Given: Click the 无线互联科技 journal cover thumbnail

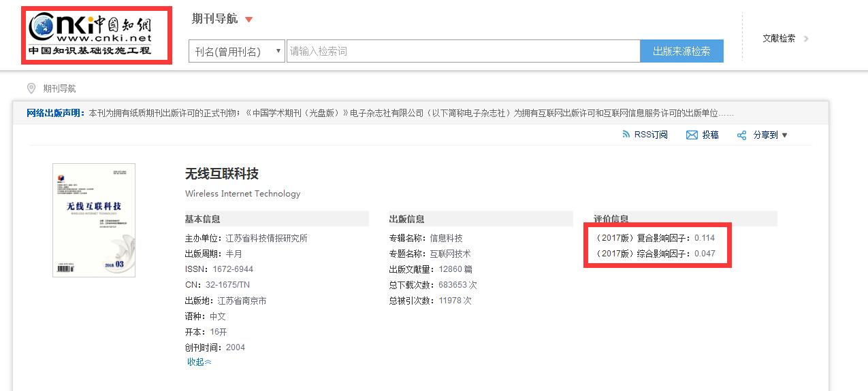Looking at the screenshot, I should tap(94, 220).
